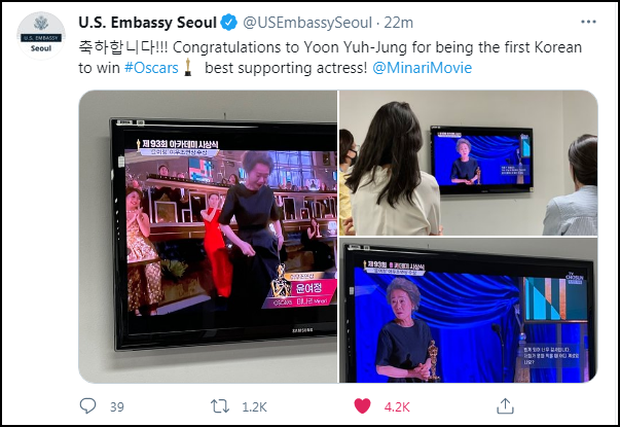Open the share tweet icon
Screen dimensions: 620x427
point(505,406)
